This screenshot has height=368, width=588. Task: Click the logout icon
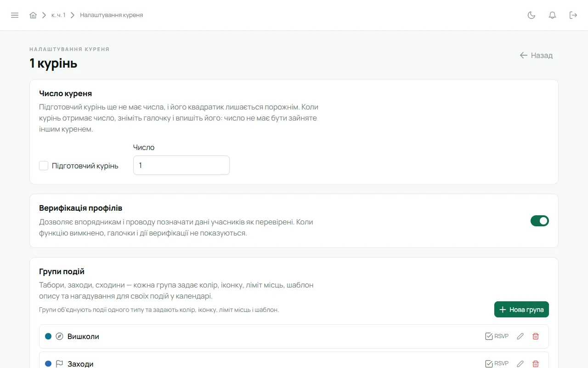573,15
